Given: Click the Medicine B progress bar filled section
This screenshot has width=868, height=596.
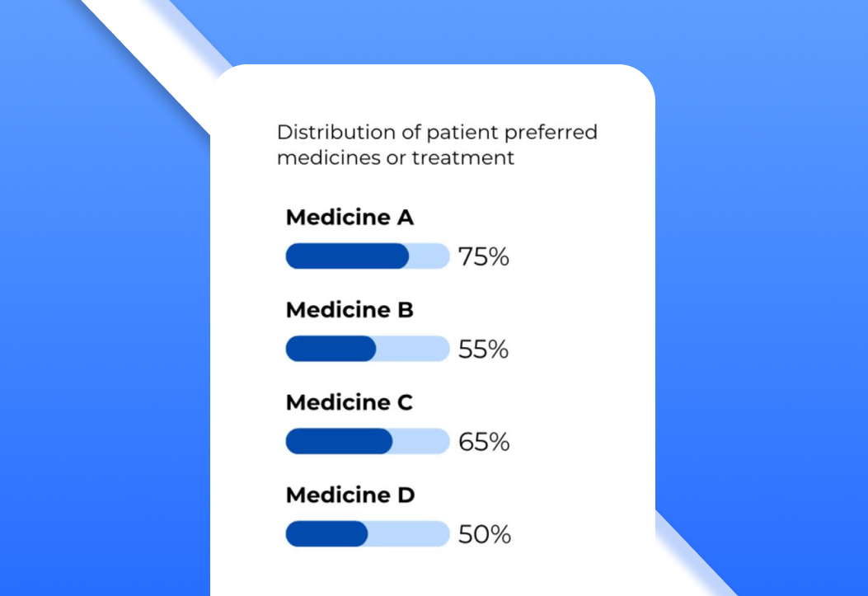Looking at the screenshot, I should coord(331,349).
